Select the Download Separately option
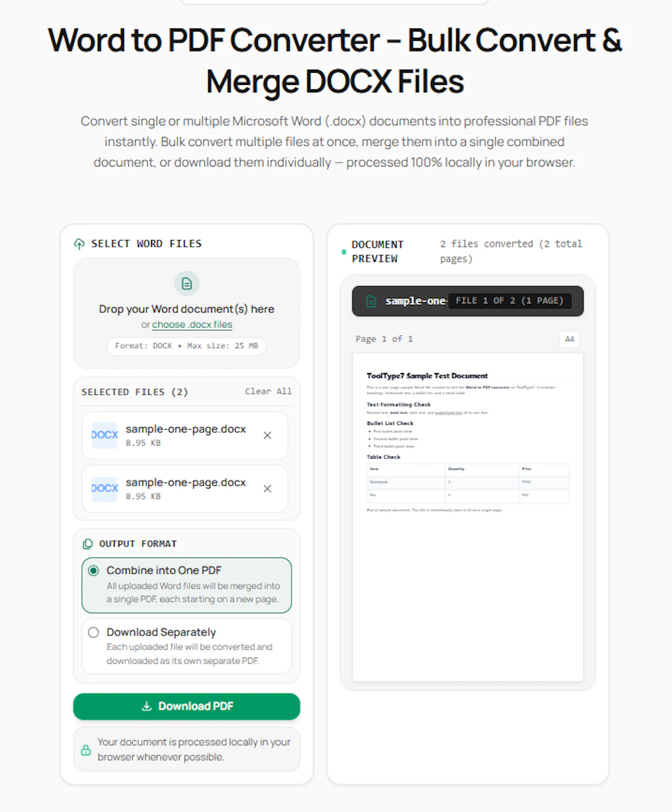Viewport: 672px width, 812px height. click(186, 646)
